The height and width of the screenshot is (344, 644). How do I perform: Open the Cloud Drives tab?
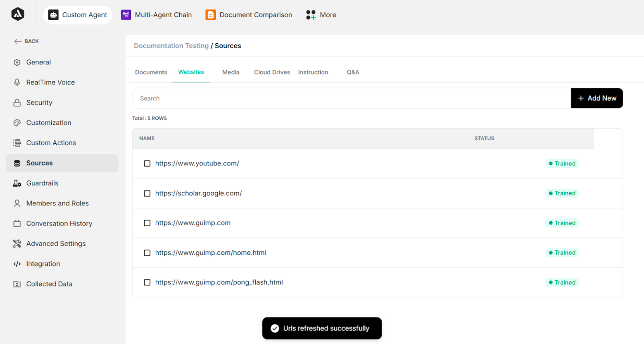272,72
